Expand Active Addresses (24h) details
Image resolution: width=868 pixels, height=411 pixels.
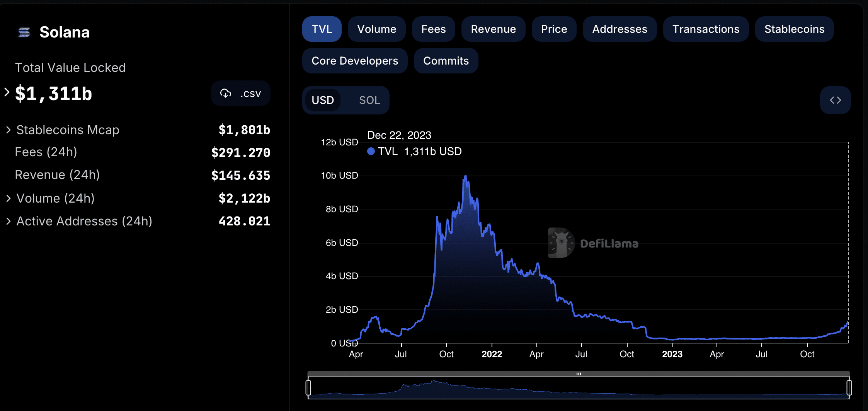click(x=9, y=221)
